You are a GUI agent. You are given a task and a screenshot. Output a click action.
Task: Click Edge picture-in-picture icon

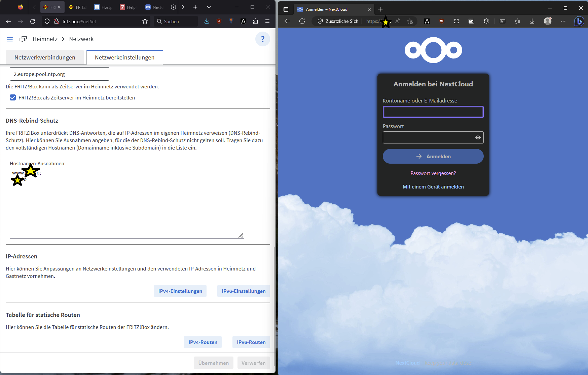coord(471,21)
